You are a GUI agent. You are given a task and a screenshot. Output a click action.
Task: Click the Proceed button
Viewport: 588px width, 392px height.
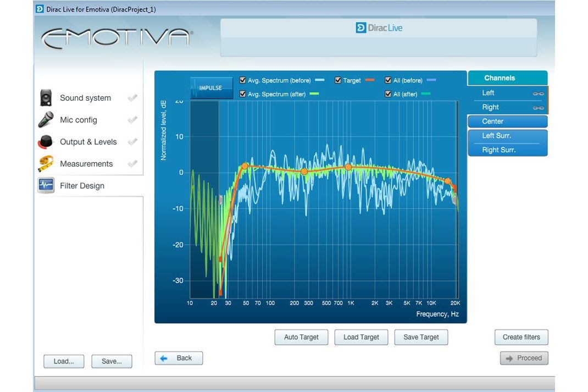(x=524, y=358)
